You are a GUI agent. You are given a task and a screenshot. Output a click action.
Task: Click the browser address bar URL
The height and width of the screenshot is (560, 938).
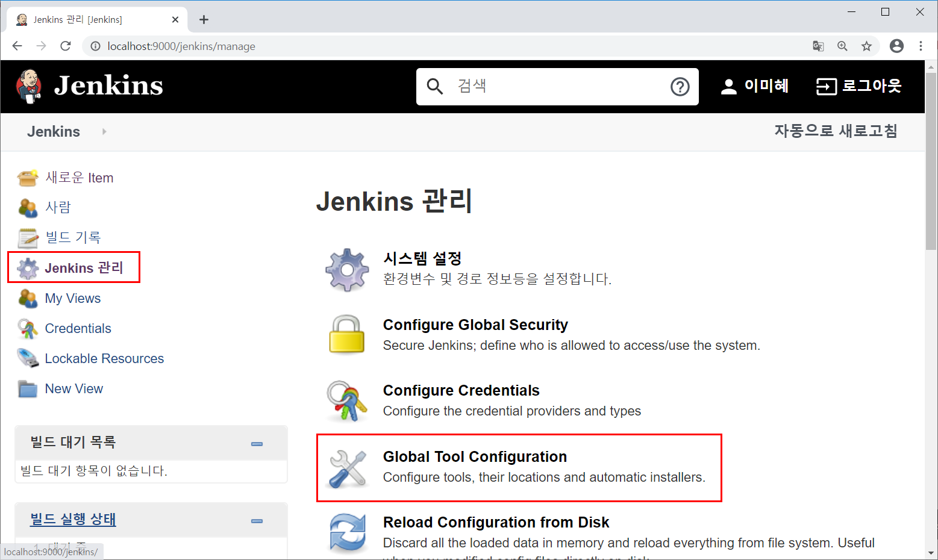(181, 46)
